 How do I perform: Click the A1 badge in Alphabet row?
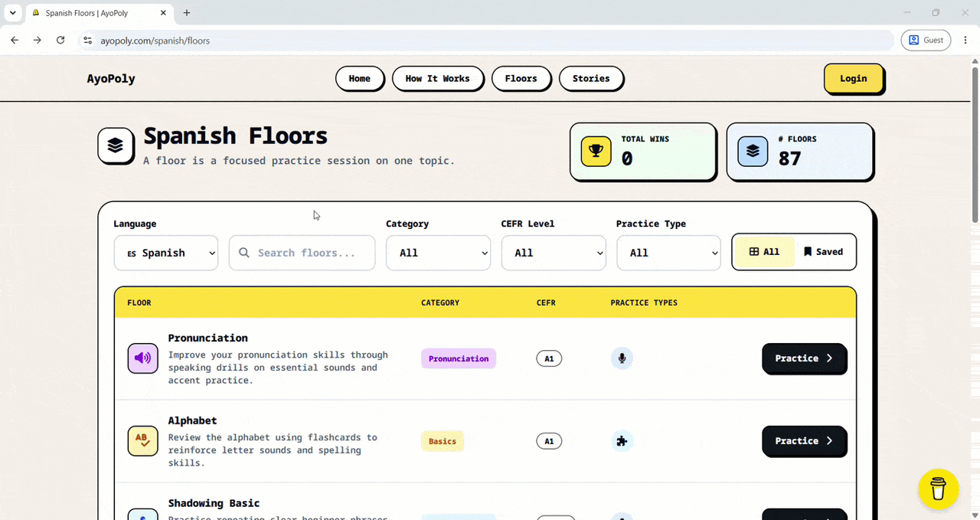point(549,441)
